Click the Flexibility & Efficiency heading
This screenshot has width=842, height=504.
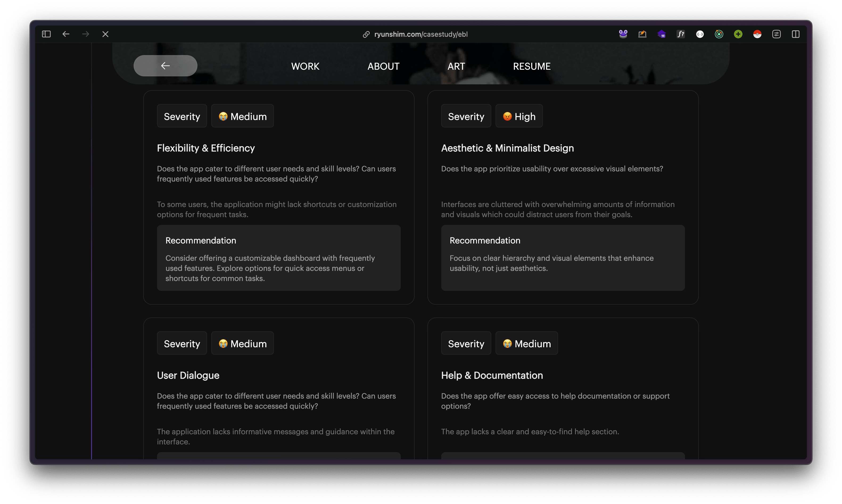205,148
